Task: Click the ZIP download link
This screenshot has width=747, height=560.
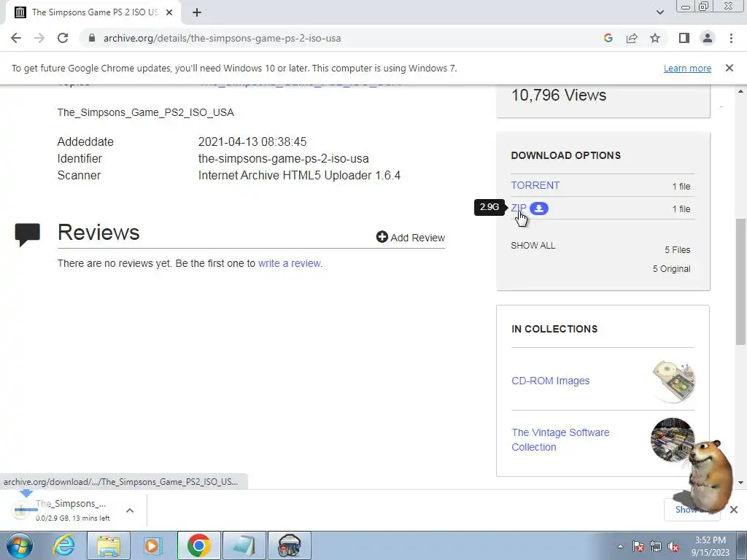Action: [519, 208]
